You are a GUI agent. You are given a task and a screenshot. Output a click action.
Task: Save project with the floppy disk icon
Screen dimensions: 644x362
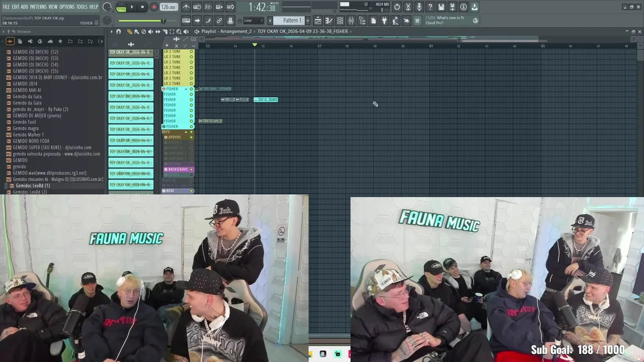[441, 7]
